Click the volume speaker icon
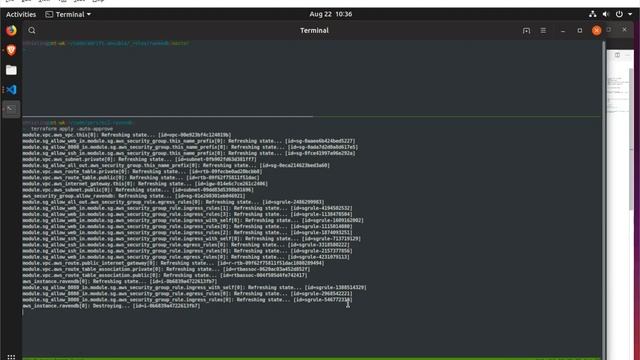Screen dimensions: 640x360 (x=606, y=14)
